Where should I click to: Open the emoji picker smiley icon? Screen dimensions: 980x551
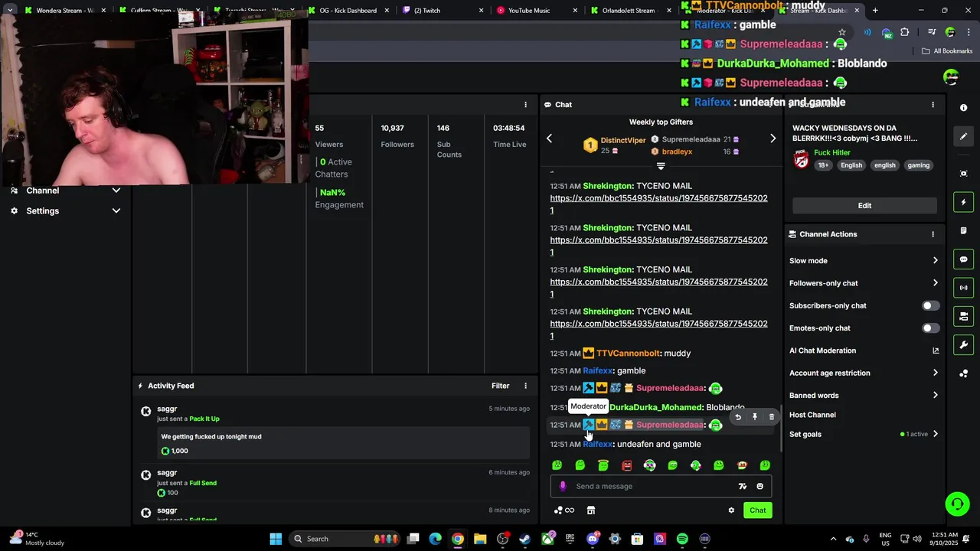pos(759,486)
